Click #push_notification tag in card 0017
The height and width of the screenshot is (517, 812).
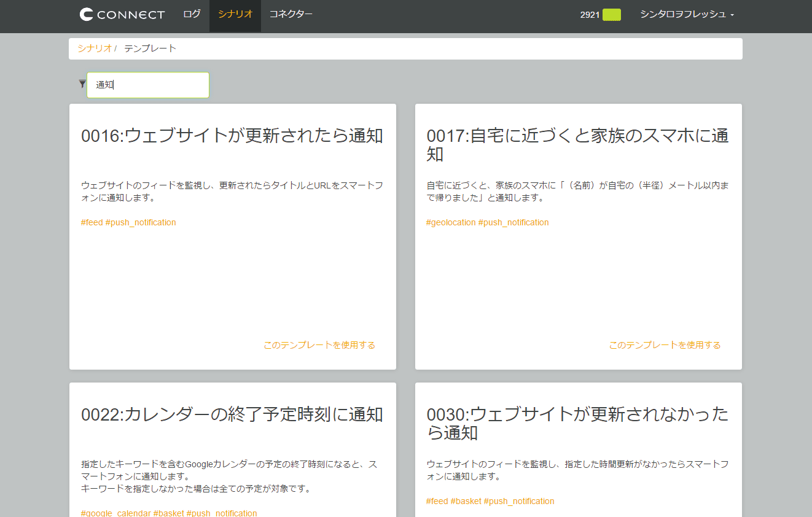tap(513, 222)
